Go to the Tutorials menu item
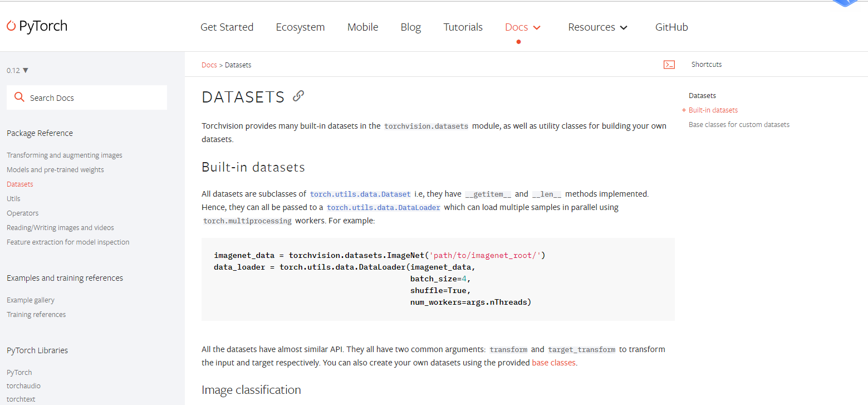The height and width of the screenshot is (405, 868). (463, 27)
